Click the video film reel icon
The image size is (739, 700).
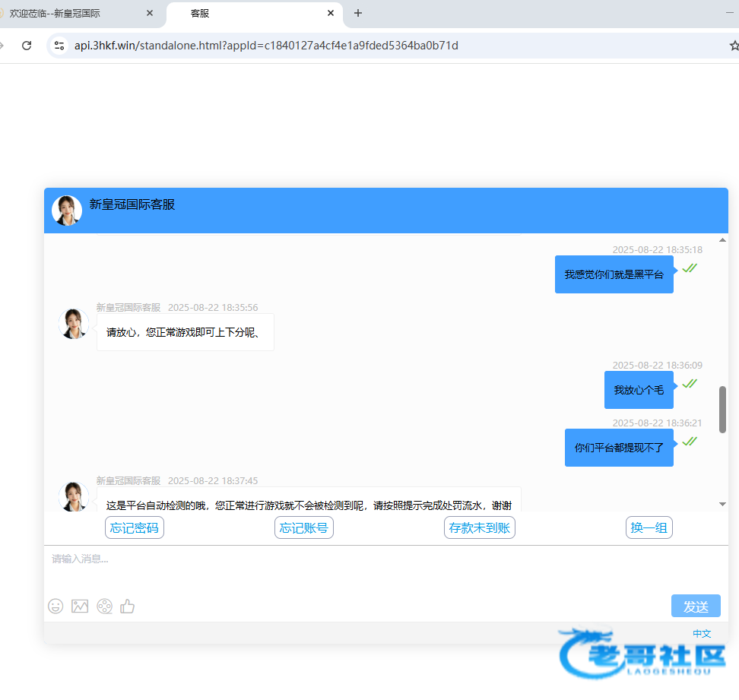coord(104,607)
